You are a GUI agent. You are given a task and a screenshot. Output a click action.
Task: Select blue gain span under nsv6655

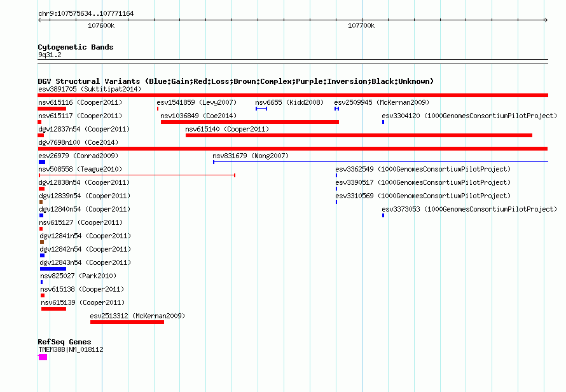[261, 109]
